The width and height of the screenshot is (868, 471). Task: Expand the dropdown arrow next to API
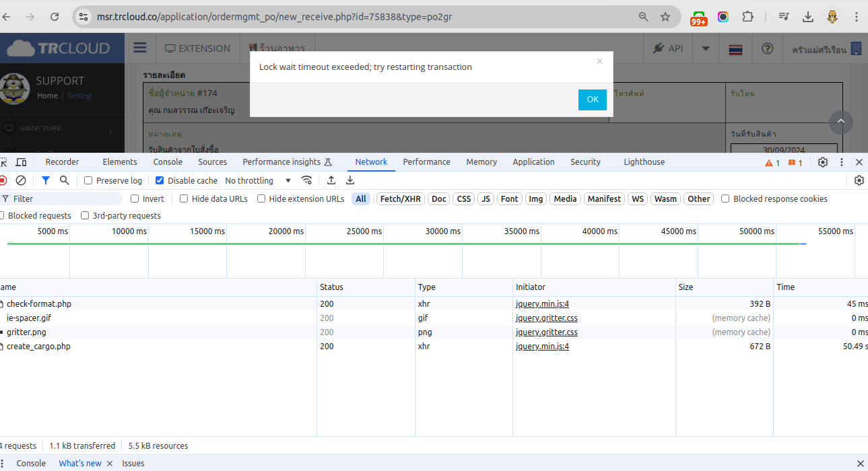(706, 48)
